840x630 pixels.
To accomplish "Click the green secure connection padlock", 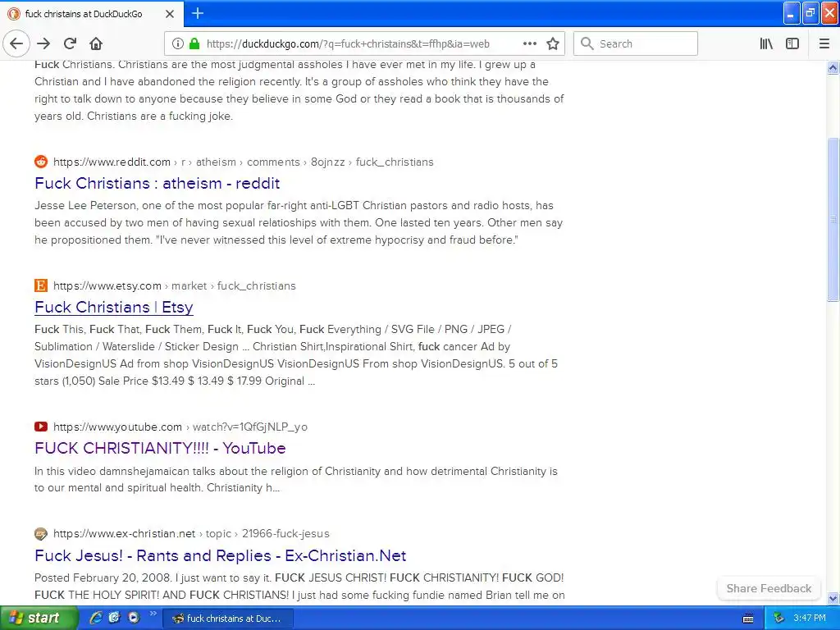I will [x=194, y=44].
